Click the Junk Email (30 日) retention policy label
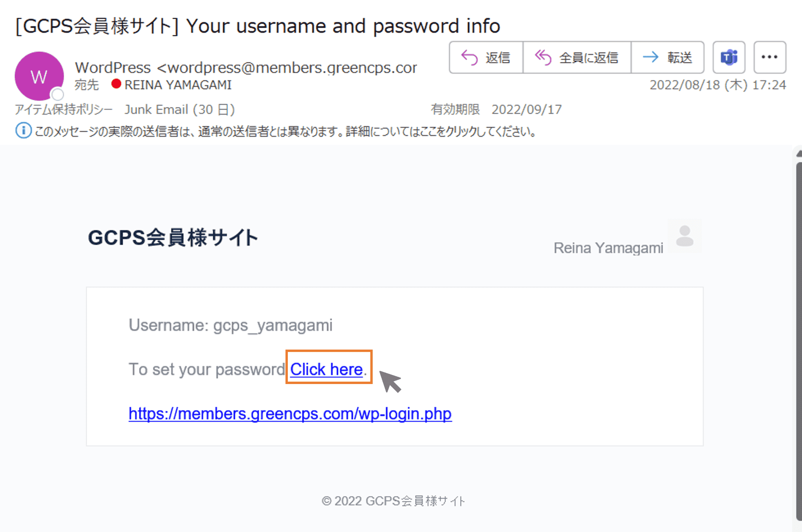This screenshot has width=802, height=532. click(179, 109)
